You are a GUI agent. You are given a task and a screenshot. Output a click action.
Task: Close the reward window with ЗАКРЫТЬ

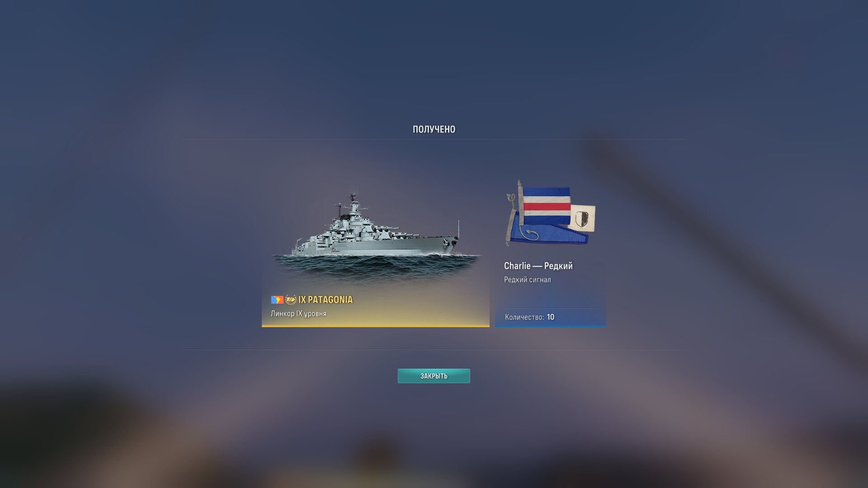point(434,376)
